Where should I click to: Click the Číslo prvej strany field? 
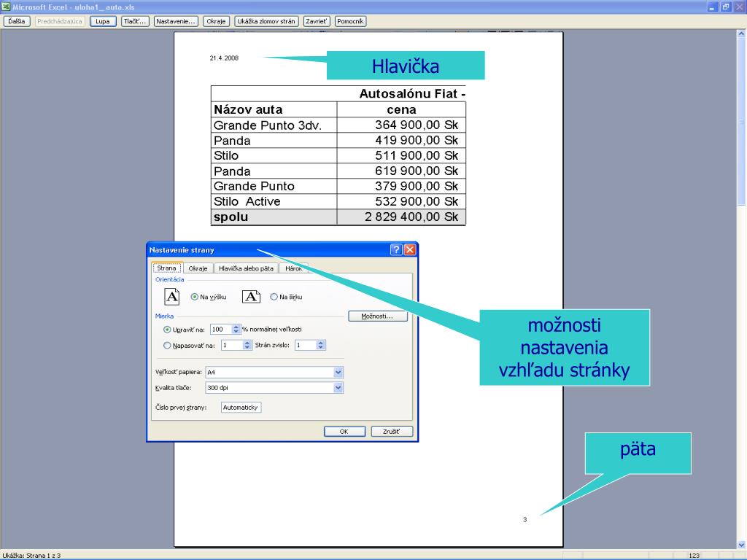(241, 408)
